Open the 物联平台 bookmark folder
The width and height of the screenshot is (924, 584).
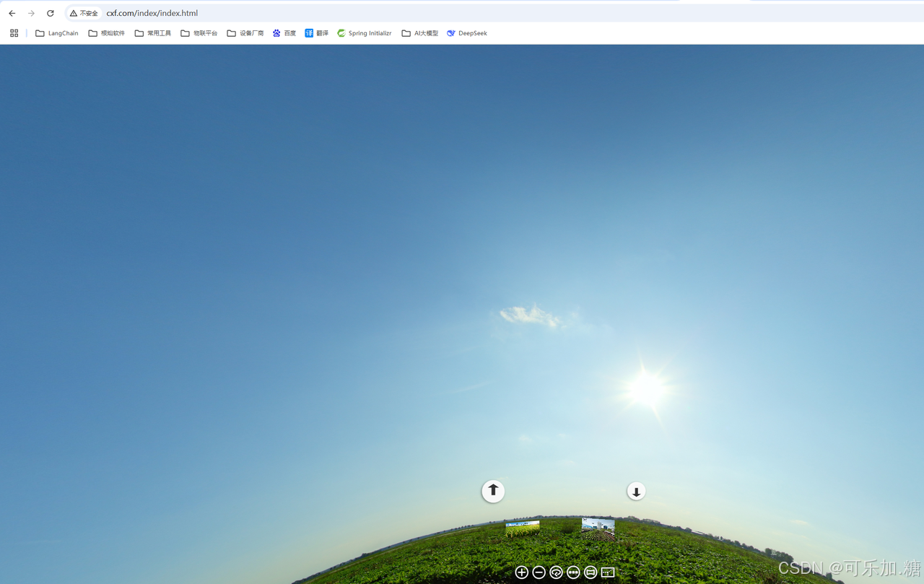click(199, 33)
